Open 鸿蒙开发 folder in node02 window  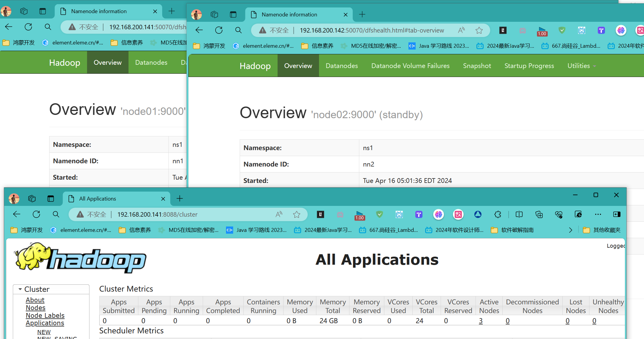[209, 46]
